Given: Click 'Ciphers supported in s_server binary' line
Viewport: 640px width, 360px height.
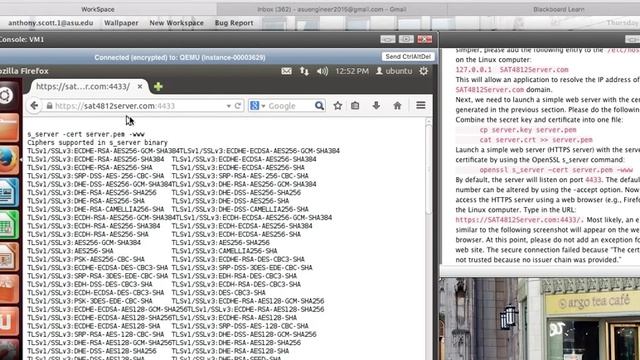Looking at the screenshot, I should (x=98, y=142).
